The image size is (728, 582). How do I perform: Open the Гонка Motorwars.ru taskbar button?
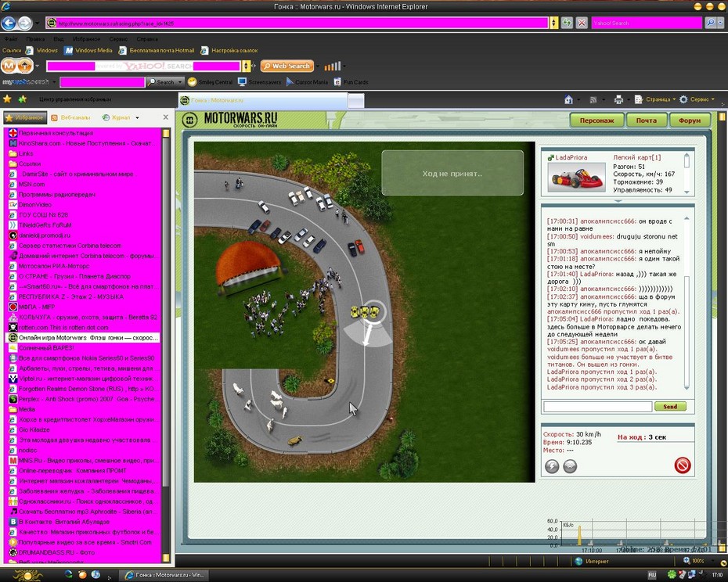pyautogui.click(x=164, y=575)
